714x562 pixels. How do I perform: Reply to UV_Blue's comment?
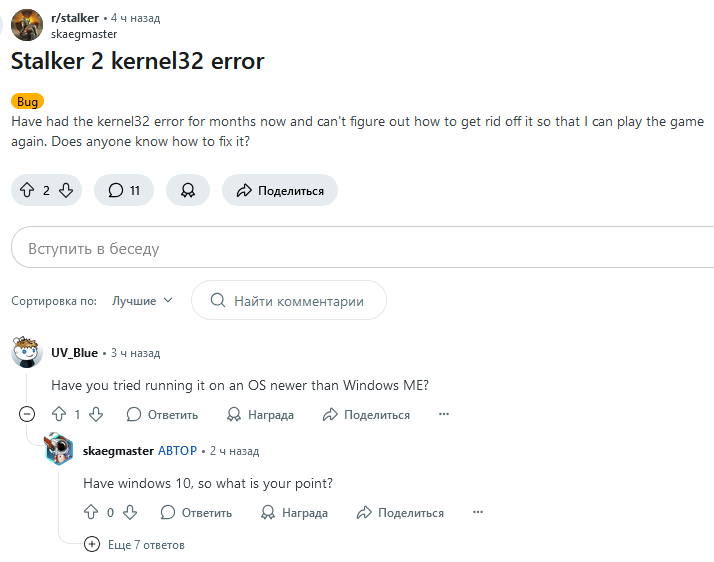point(162,414)
